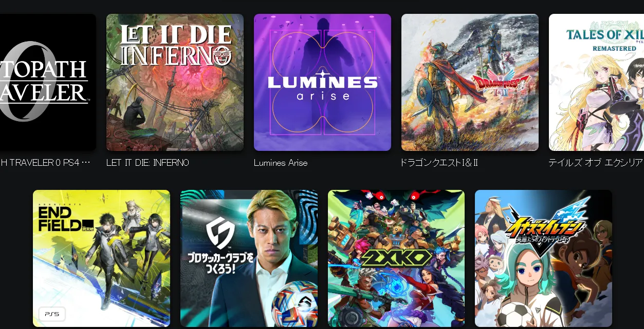This screenshot has height=329, width=644.
Task: Click the 'LET IT DIE: INFERNO' title text
Action: (148, 163)
